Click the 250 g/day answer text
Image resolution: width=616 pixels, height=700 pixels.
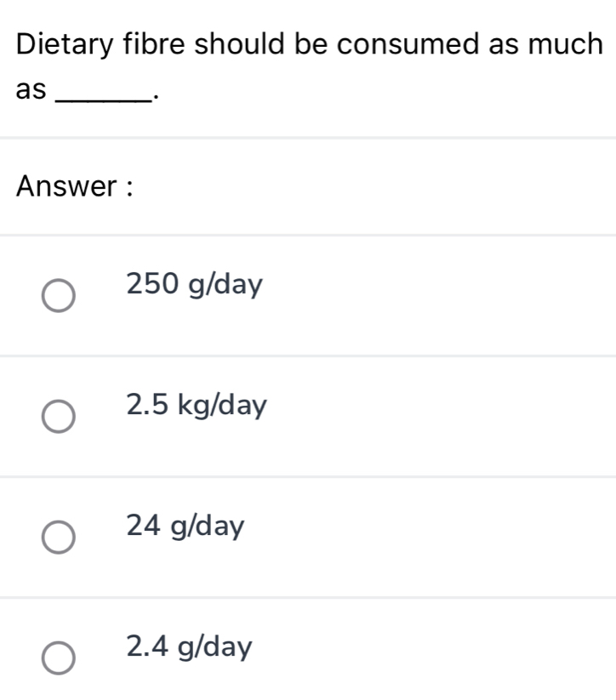[195, 283]
